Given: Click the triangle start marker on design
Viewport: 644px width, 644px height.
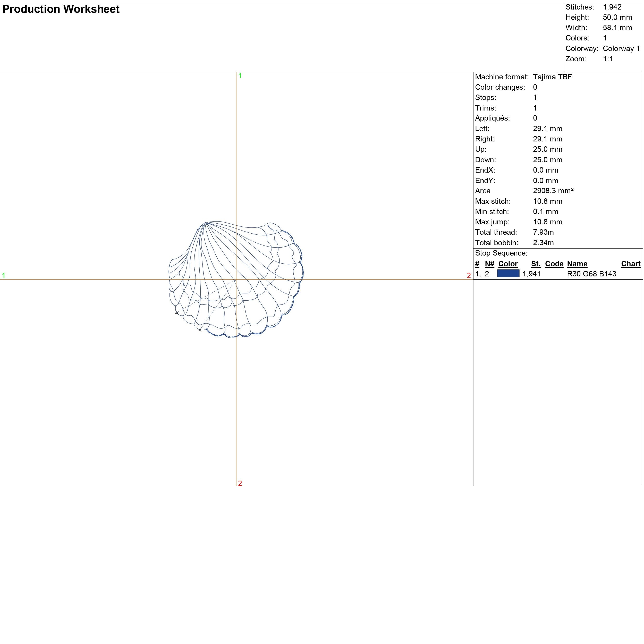Looking at the screenshot, I should point(176,313).
